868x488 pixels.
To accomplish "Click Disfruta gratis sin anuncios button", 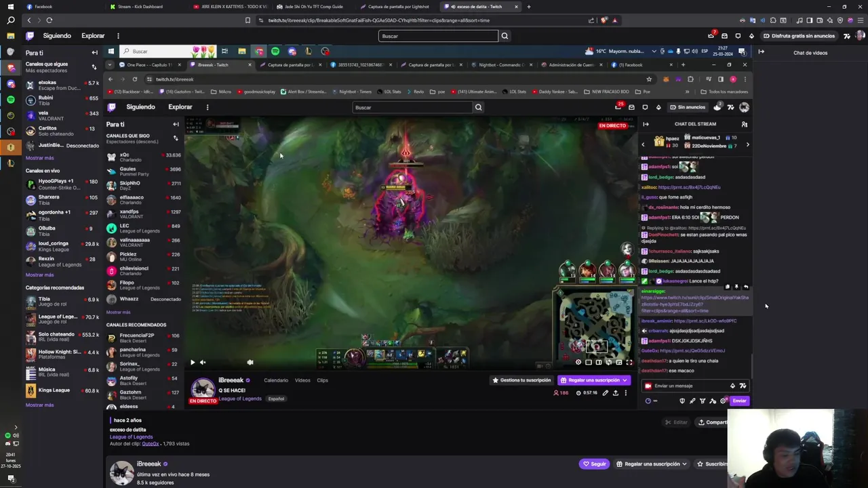I will [x=799, y=36].
